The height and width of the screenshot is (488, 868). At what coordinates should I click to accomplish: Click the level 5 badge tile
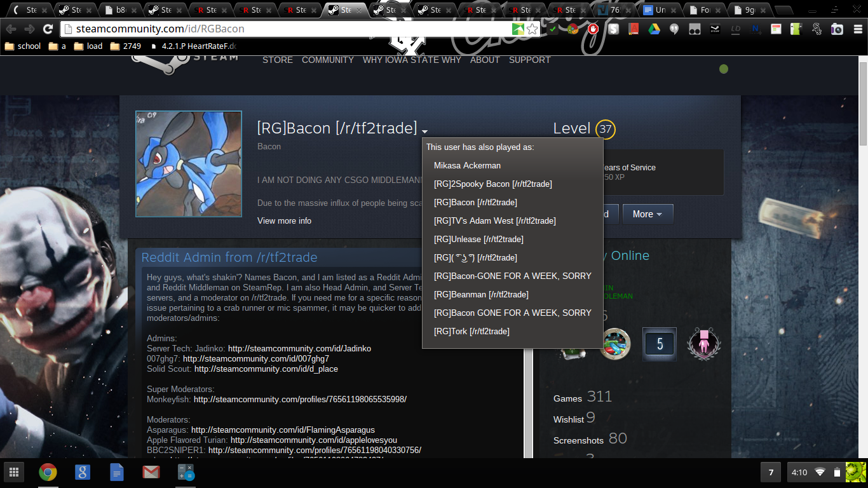coord(660,344)
